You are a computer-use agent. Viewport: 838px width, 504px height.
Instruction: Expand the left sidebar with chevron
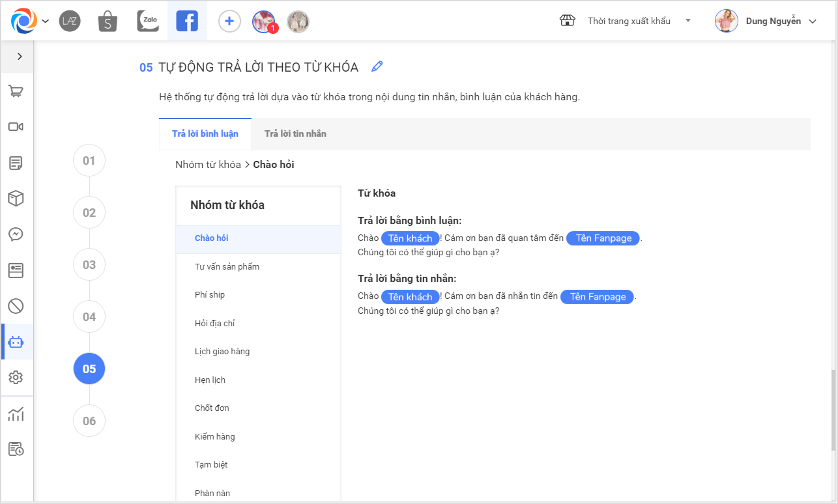20,57
